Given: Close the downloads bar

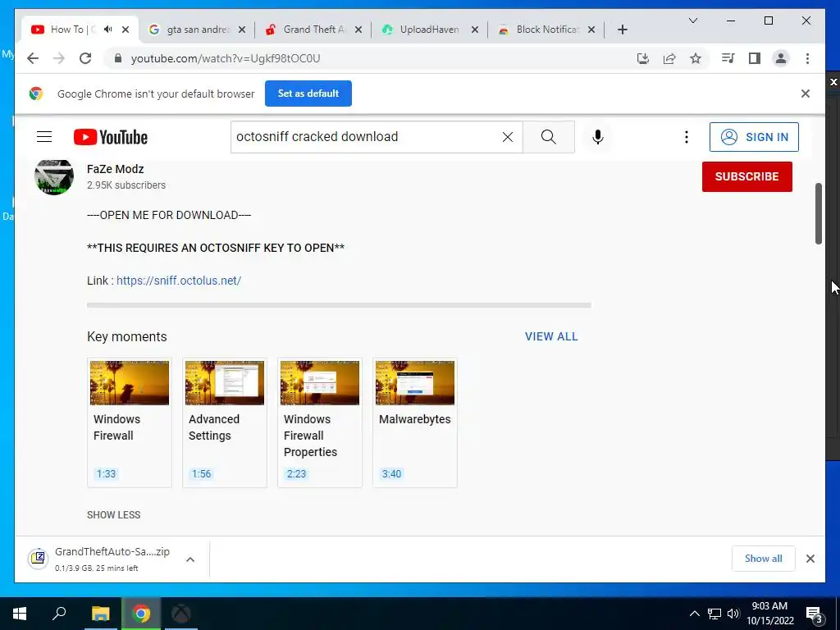Looking at the screenshot, I should (810, 559).
